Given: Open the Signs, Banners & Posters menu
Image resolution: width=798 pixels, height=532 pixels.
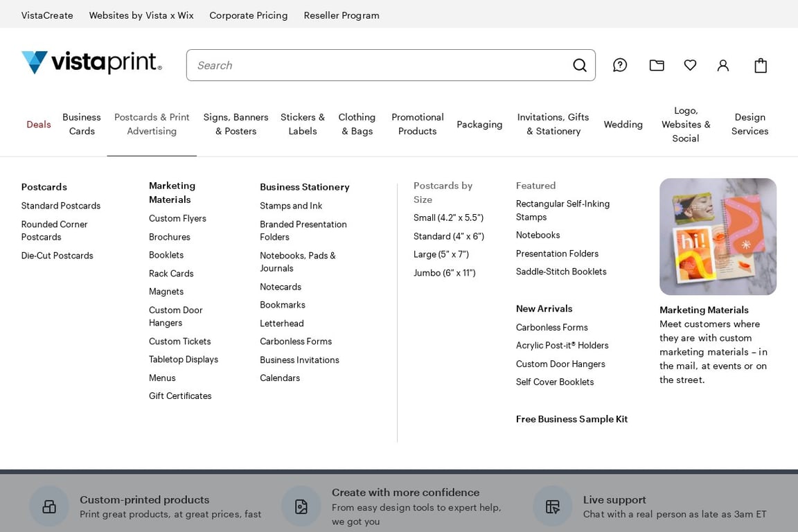Looking at the screenshot, I should click(236, 124).
